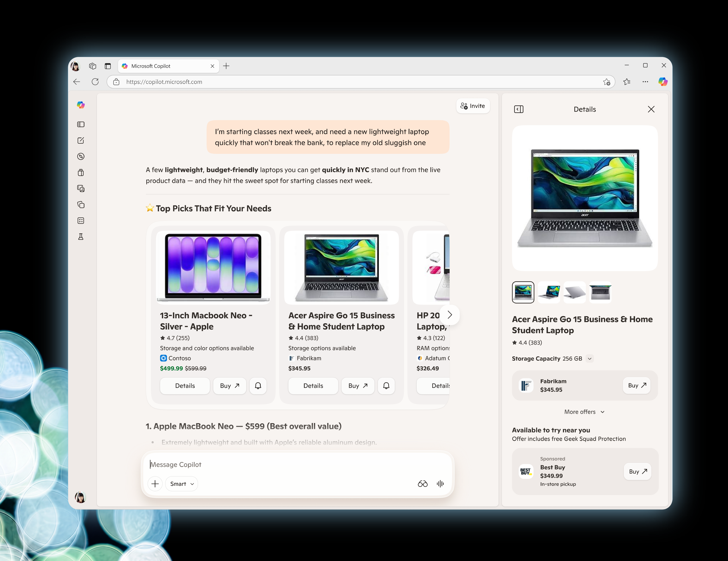Toggle the sidebar panel icon in left rail

81,124
